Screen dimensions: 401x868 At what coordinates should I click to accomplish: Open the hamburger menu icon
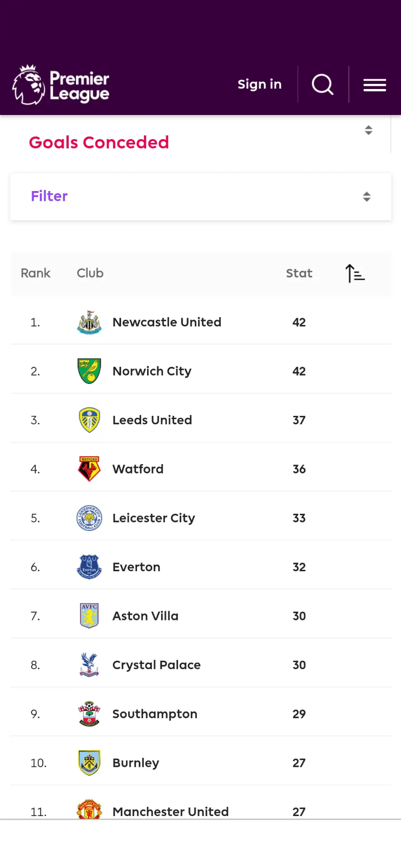(x=375, y=85)
